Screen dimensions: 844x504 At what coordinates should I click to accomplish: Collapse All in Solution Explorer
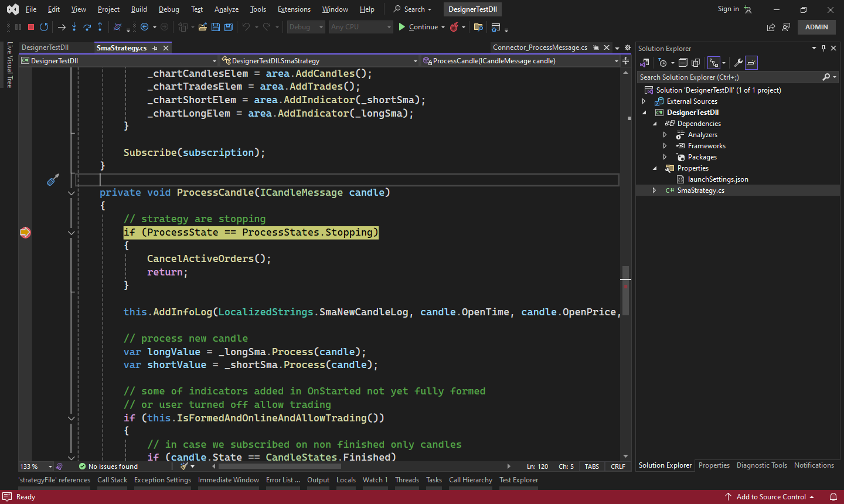click(683, 63)
